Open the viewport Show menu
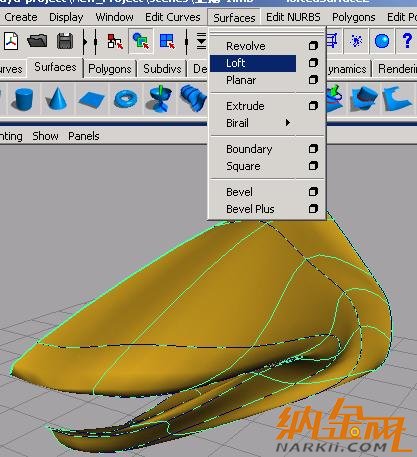417x457 pixels. coord(45,136)
